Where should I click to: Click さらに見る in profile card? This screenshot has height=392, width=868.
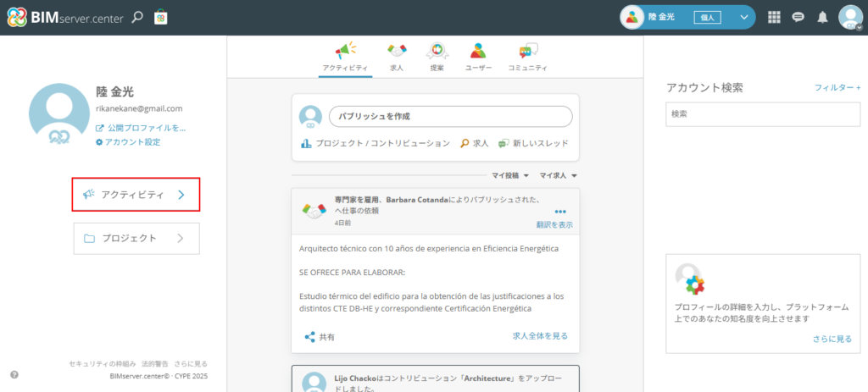832,339
